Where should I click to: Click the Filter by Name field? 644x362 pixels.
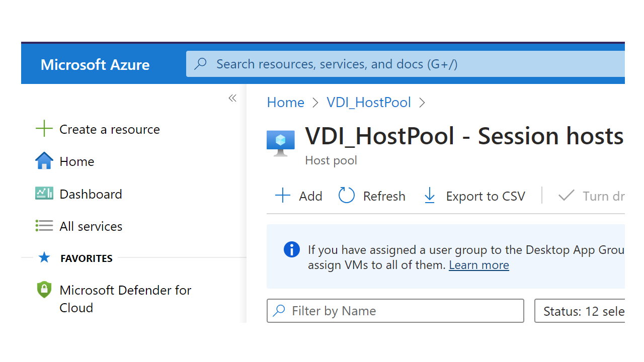coord(395,311)
